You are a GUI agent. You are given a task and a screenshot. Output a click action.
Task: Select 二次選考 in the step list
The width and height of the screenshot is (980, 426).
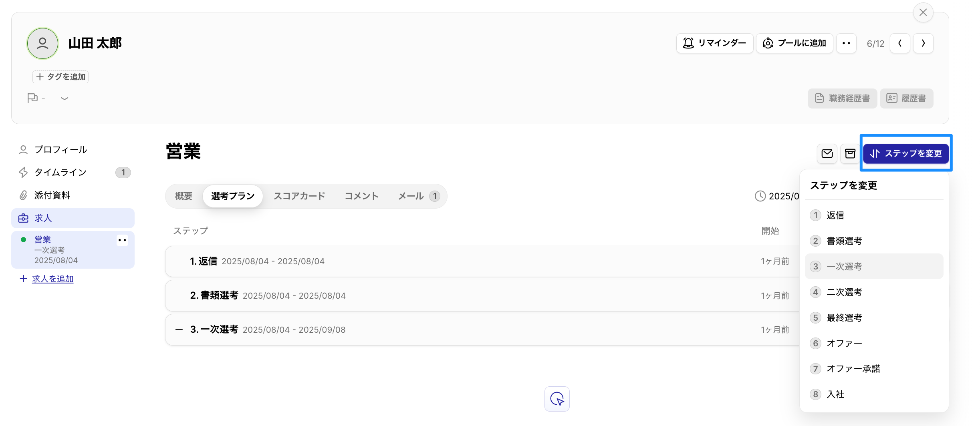[844, 292]
